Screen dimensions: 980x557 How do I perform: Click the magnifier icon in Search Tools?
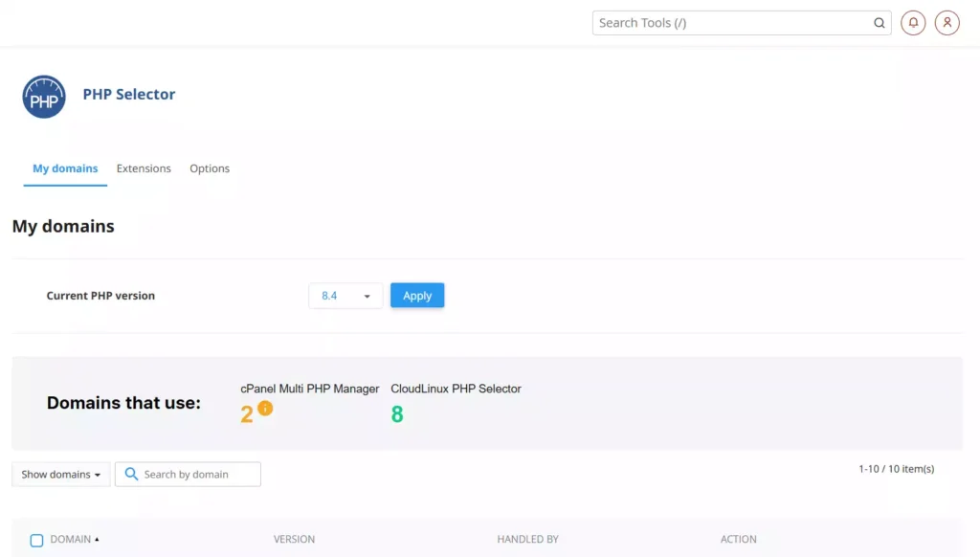pos(879,23)
